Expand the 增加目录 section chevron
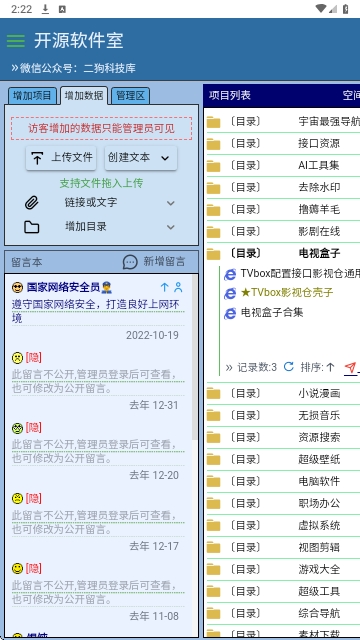 coord(171,227)
